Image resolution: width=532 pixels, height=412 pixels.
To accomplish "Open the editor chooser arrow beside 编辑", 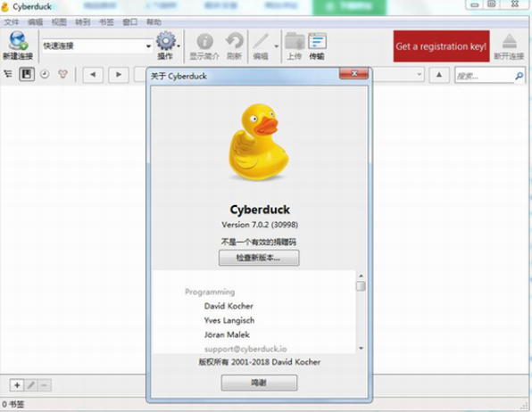I will 277,46.
